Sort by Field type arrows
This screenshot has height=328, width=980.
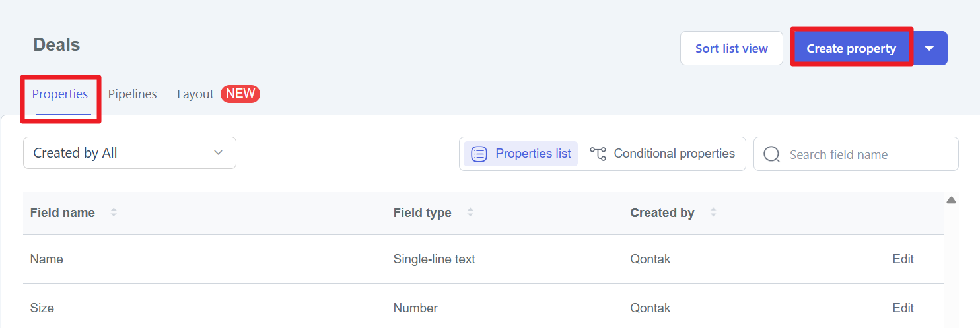pos(470,213)
